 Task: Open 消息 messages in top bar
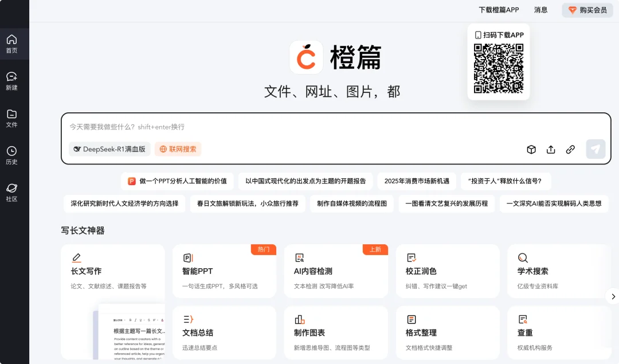[541, 10]
